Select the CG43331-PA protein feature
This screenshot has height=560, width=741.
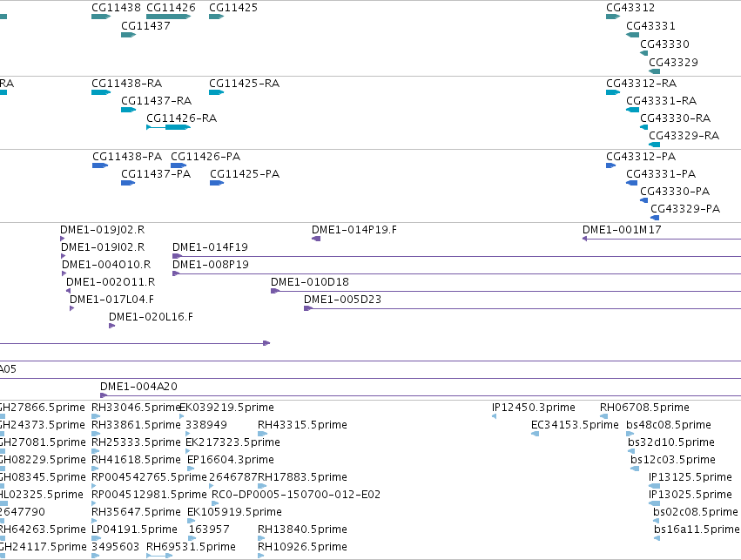pyautogui.click(x=631, y=183)
